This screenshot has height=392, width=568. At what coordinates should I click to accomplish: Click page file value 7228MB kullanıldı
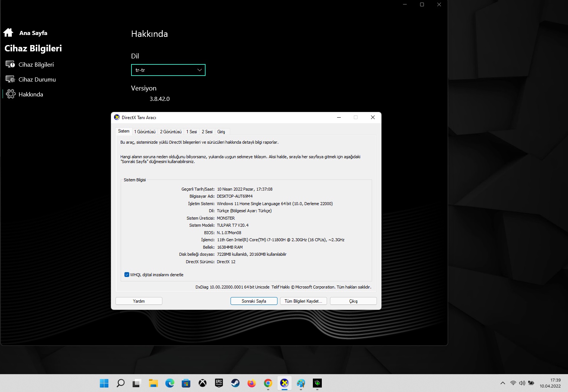[x=252, y=254]
